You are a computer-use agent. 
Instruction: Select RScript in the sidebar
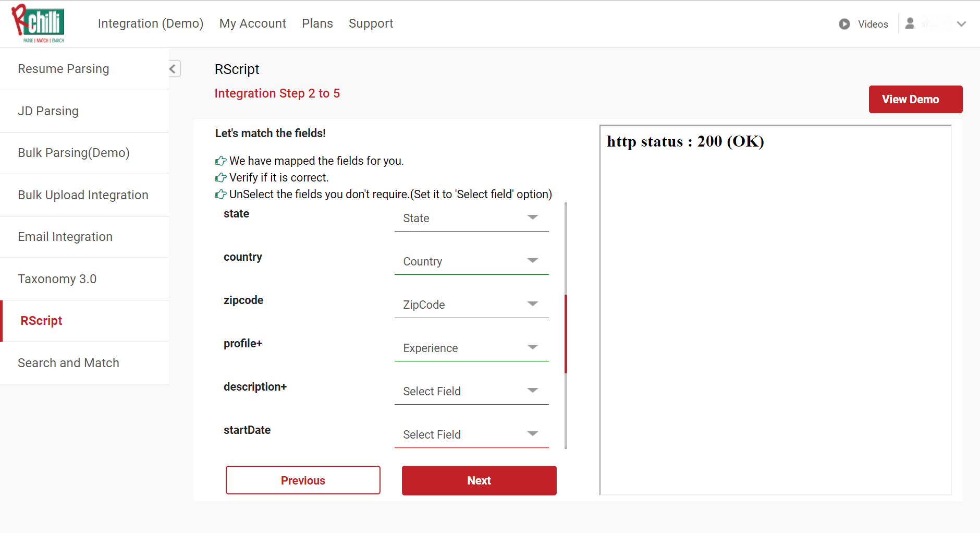(x=84, y=321)
